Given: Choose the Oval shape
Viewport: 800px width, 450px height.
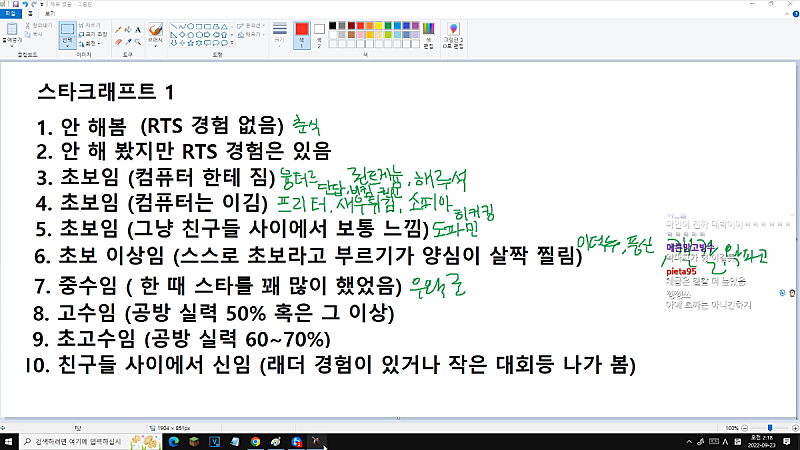Looking at the screenshot, I should point(191,26).
